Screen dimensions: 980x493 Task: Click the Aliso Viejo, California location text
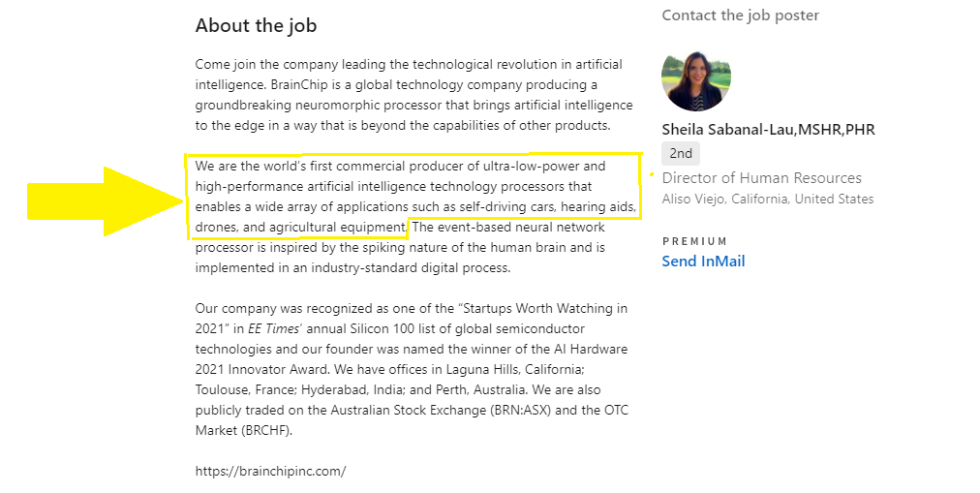[x=767, y=200]
